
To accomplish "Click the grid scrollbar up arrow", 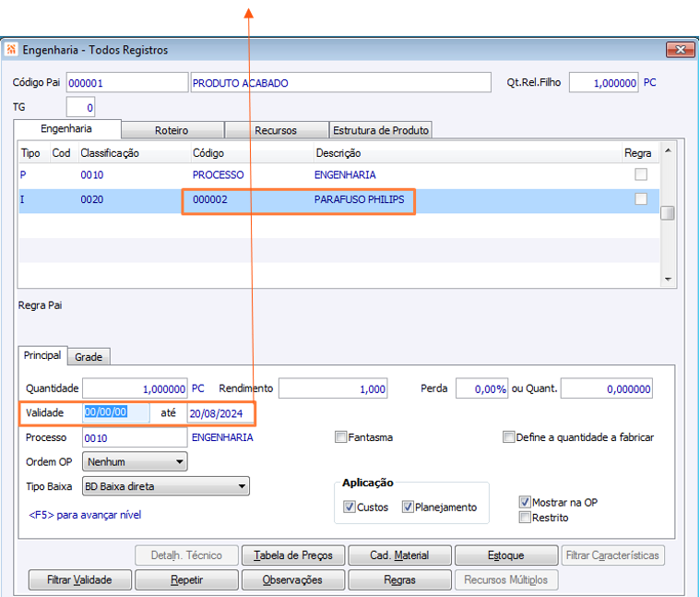I will click(668, 150).
